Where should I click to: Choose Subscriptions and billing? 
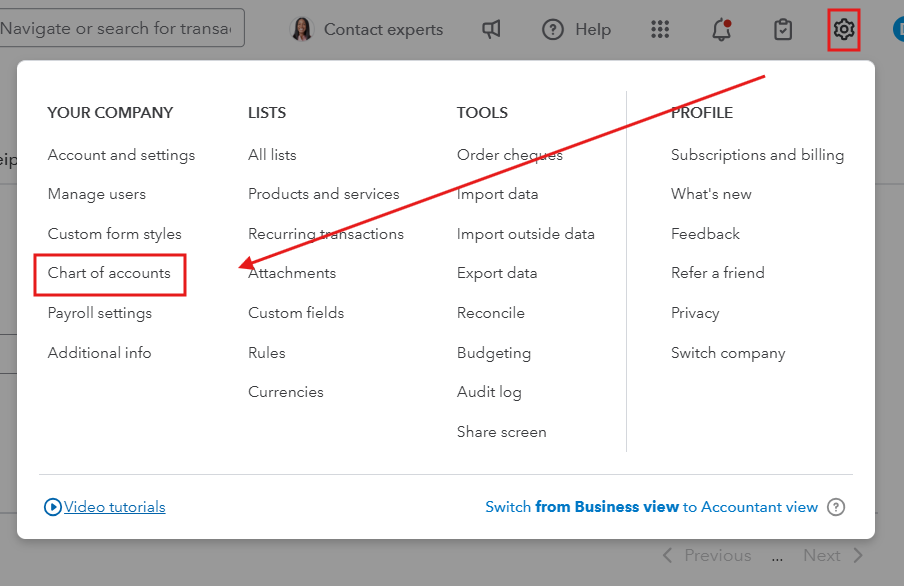(757, 155)
